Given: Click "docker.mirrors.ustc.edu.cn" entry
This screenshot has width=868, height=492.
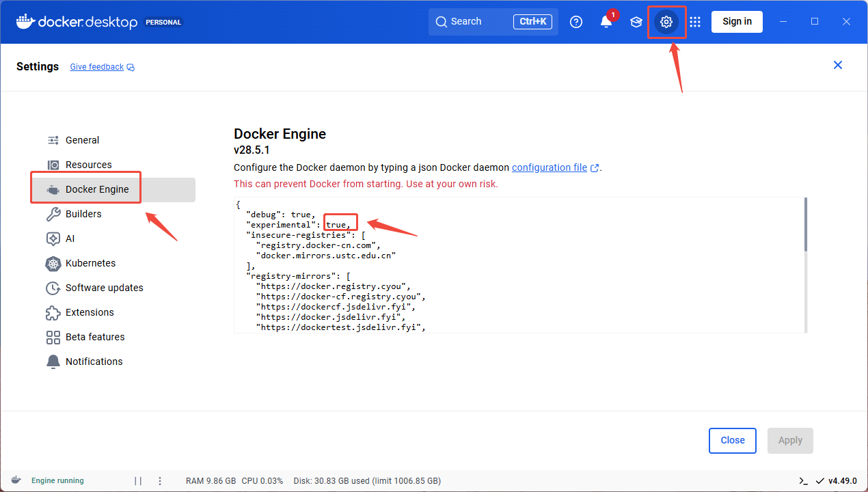Looking at the screenshot, I should pyautogui.click(x=326, y=255).
